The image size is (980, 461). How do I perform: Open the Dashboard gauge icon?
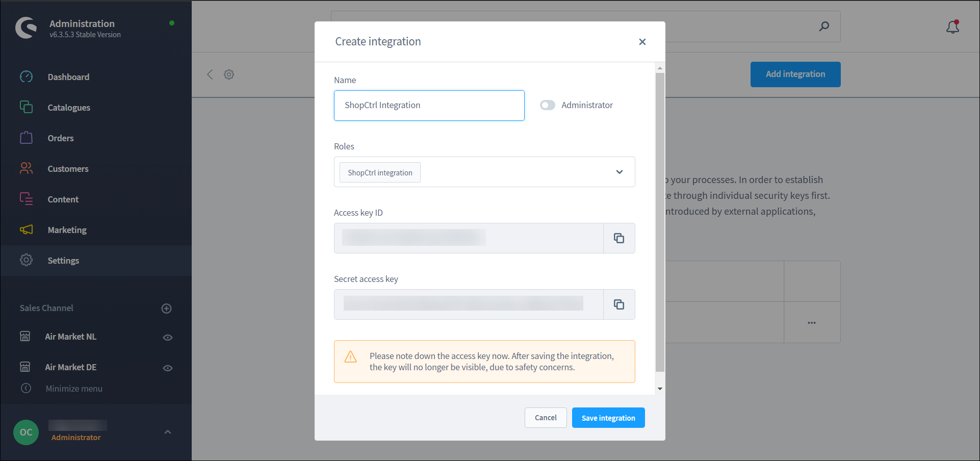(26, 76)
